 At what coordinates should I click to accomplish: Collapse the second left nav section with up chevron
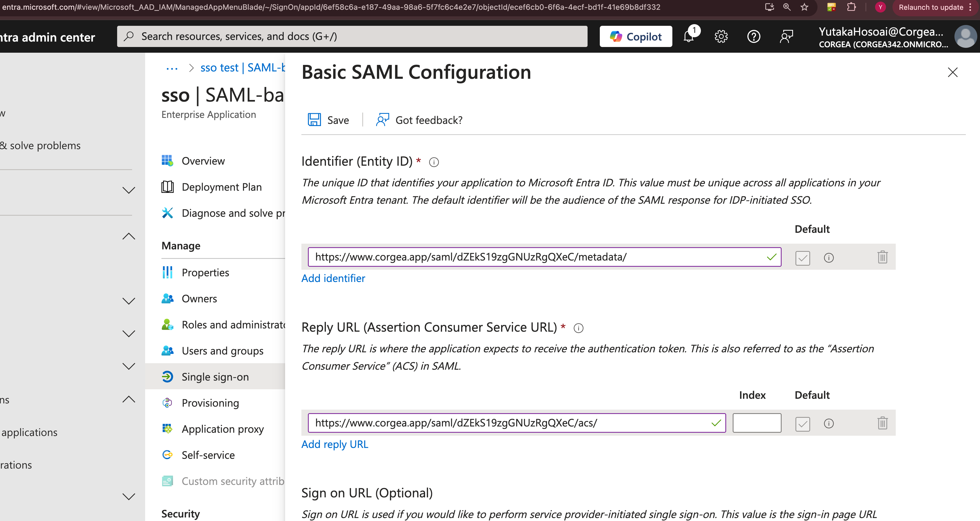pyautogui.click(x=129, y=236)
